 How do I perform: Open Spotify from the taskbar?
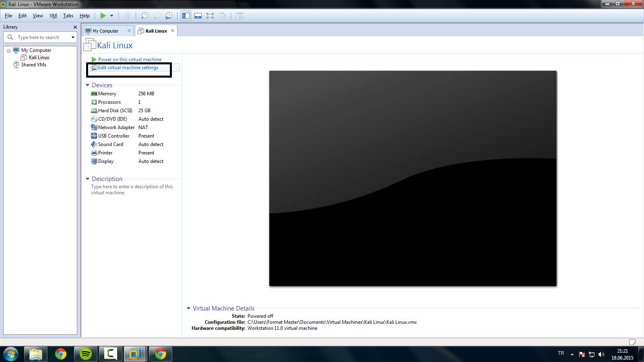click(85, 354)
